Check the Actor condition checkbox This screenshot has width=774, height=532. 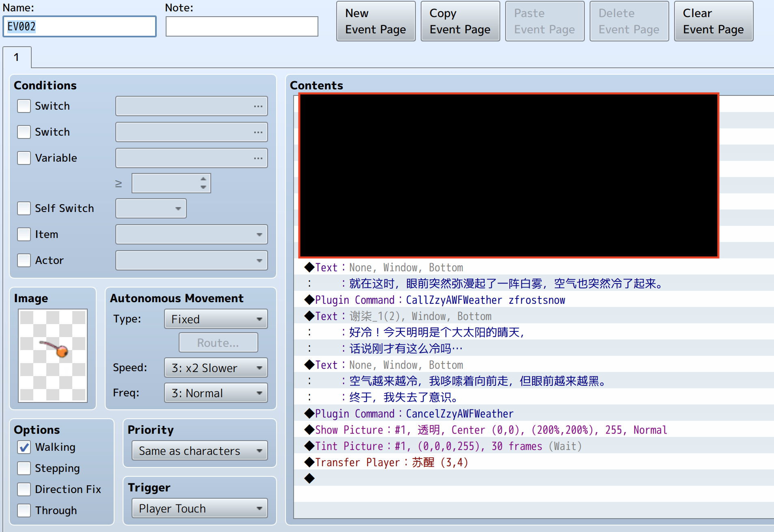click(x=24, y=260)
